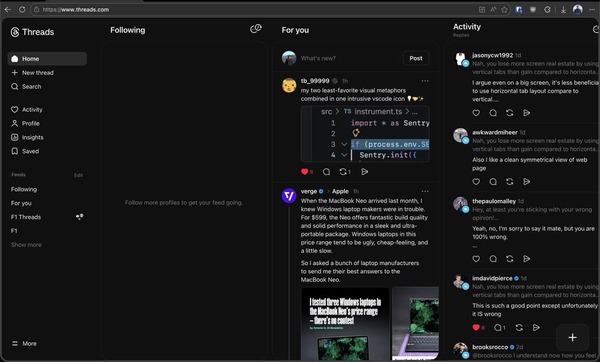Select For you feed in sidebar

(21, 203)
